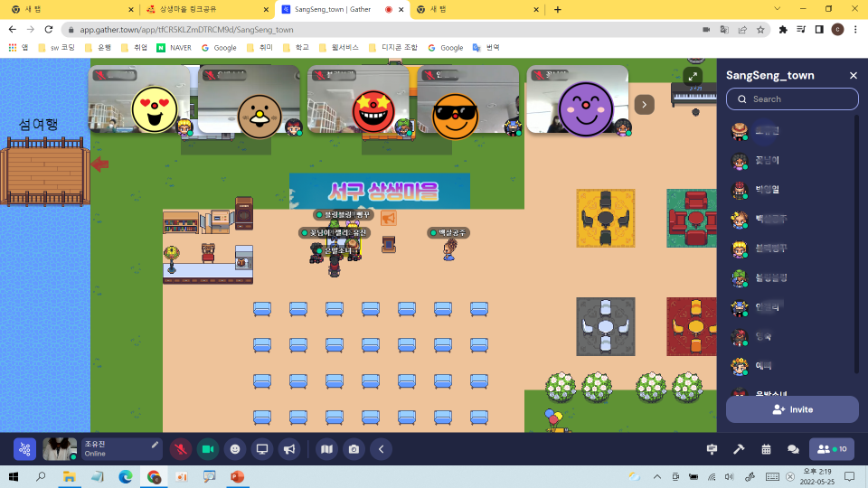The width and height of the screenshot is (868, 488).
Task: Show next video tiles with right arrow
Action: point(644,105)
